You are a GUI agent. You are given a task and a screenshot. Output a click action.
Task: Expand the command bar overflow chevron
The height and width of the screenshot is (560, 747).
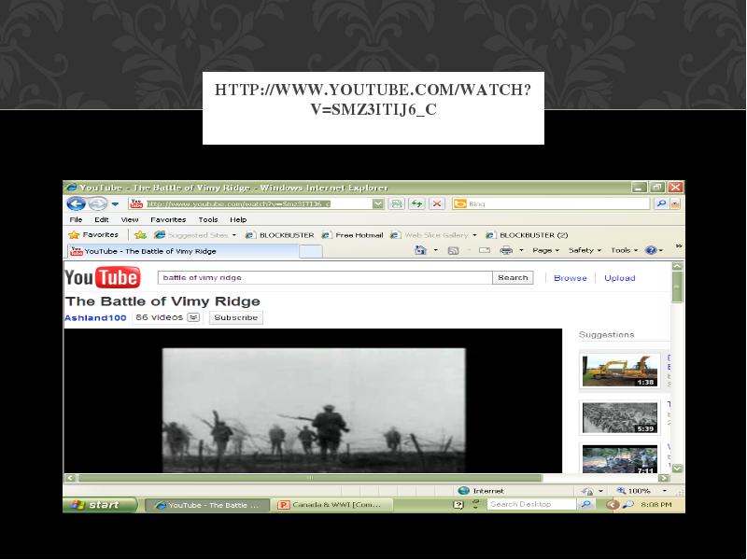click(679, 246)
